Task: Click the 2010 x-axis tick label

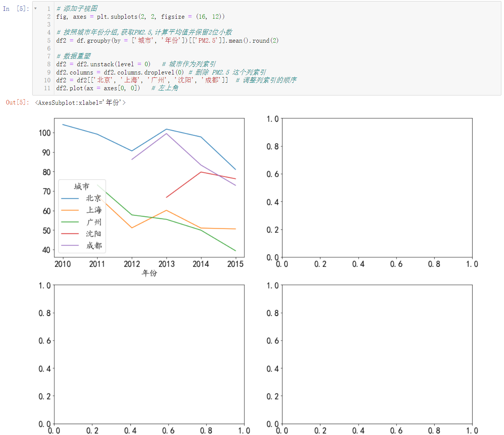Action: tap(63, 264)
